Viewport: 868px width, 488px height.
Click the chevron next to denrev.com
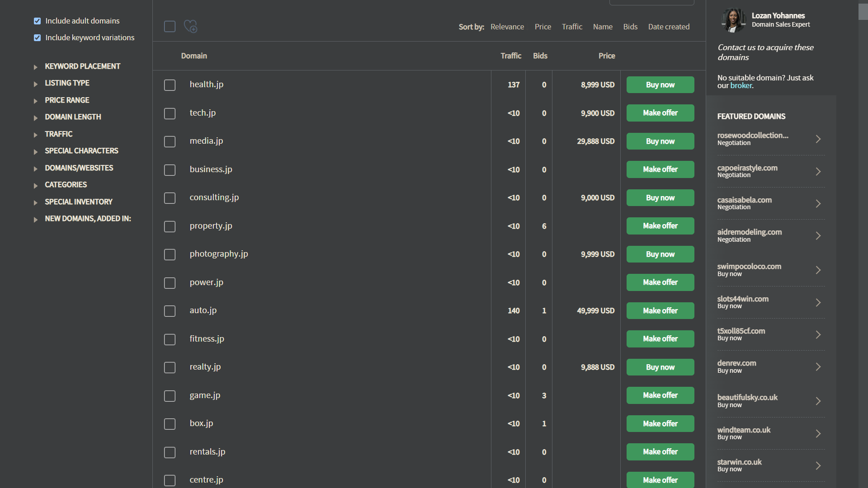pos(818,367)
